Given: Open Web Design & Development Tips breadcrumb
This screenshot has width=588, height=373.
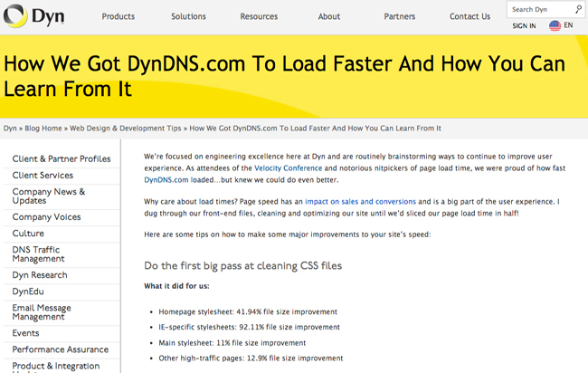Looking at the screenshot, I should click(x=126, y=129).
